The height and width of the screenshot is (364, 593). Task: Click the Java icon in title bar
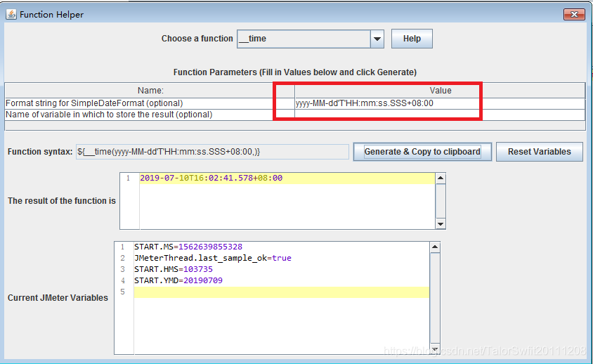click(11, 14)
